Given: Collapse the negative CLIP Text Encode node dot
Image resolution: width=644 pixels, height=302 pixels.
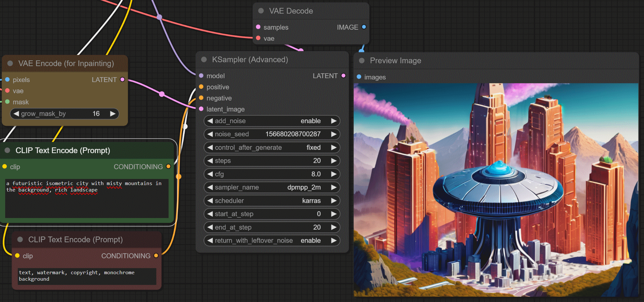Looking at the screenshot, I should (20, 240).
